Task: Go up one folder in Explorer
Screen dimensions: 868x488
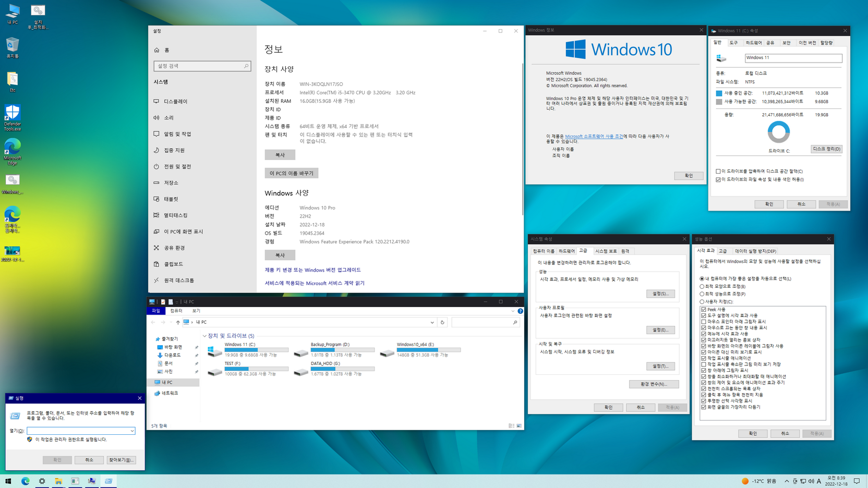Action: point(178,322)
